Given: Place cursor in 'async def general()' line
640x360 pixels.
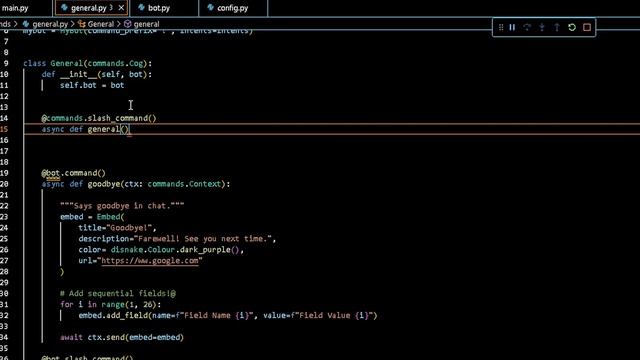Looking at the screenshot, I should pyautogui.click(x=85, y=129).
